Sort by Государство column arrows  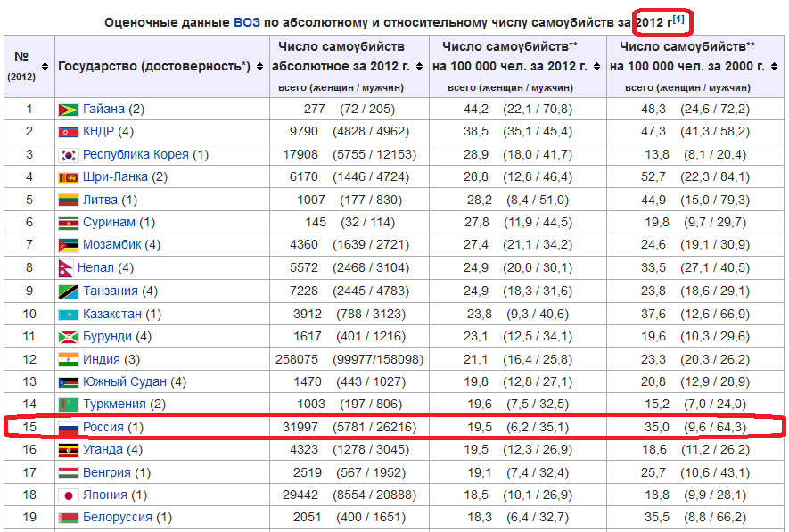[x=259, y=66]
